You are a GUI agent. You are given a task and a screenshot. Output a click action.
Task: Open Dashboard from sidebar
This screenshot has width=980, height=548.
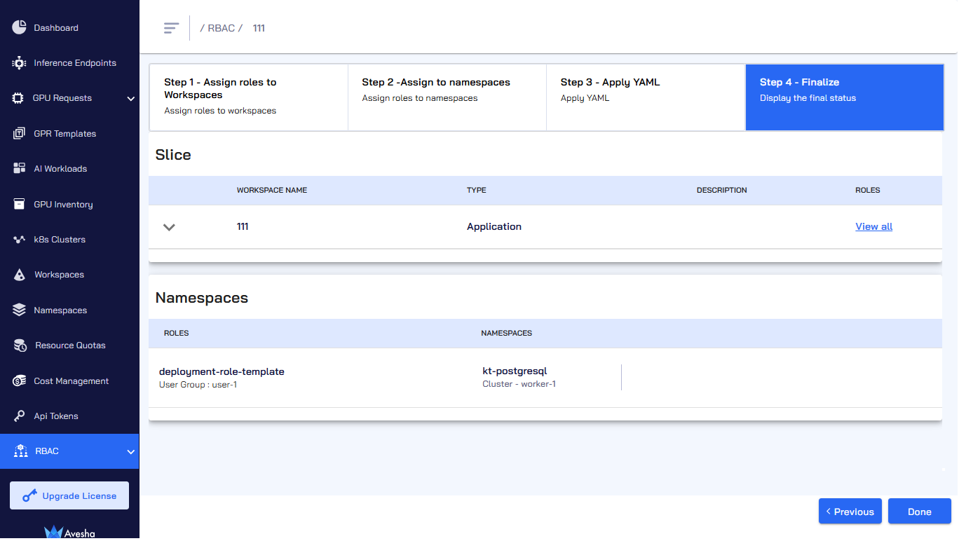click(56, 28)
